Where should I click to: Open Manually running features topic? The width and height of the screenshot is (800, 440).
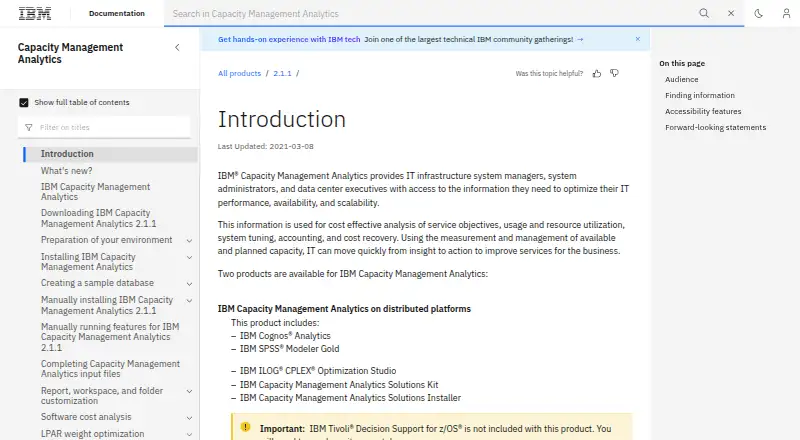[x=110, y=337]
